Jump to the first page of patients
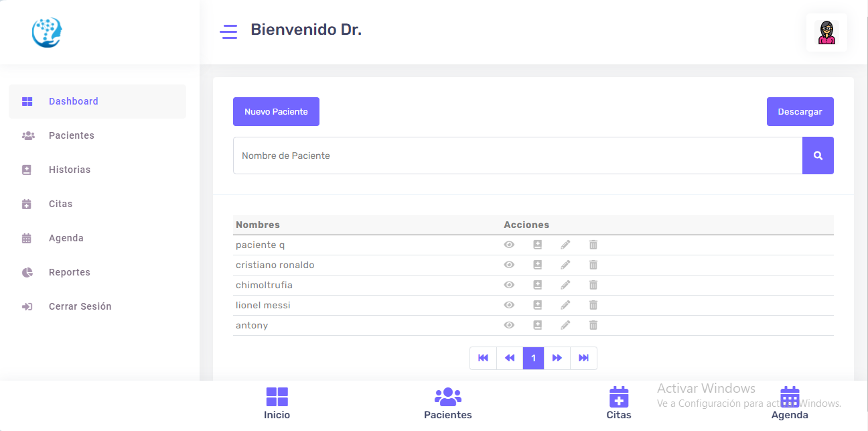Viewport: 868px width, 431px height. click(x=483, y=358)
